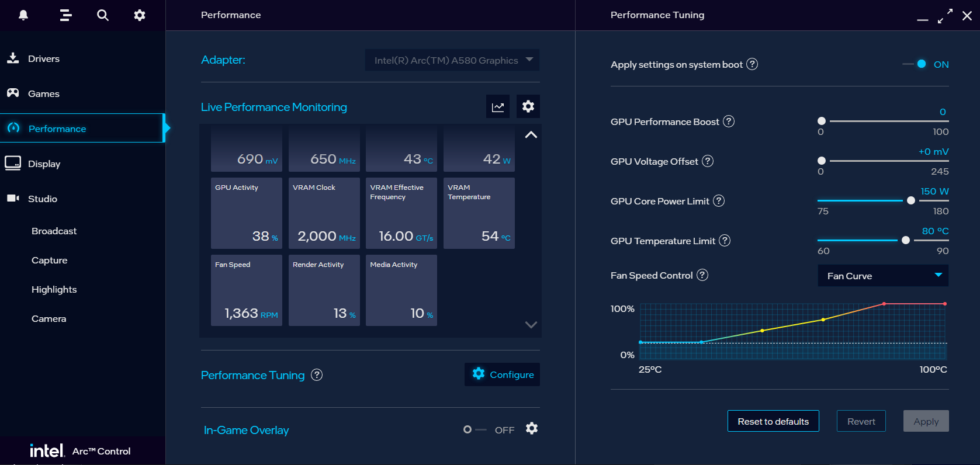Click the 690 mV monitoring value
The height and width of the screenshot is (465, 980).
258,159
